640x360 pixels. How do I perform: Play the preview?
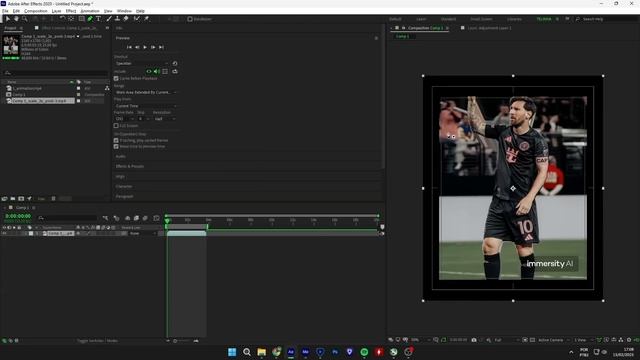(x=145, y=47)
